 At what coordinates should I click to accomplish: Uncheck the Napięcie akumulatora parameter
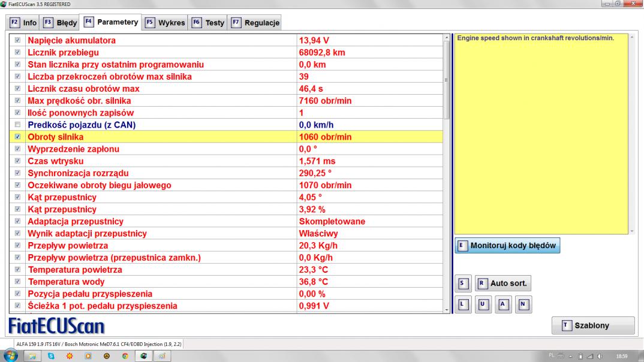coord(16,41)
